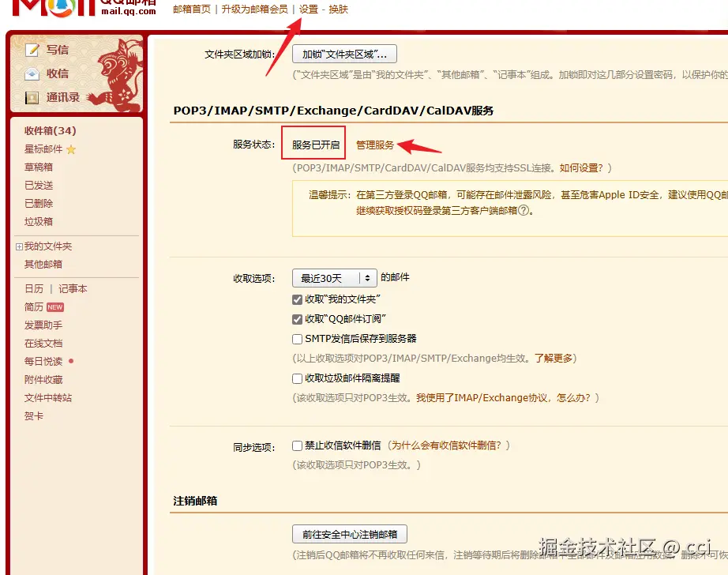The image size is (728, 575).
Task: Go to 邮箱首页 top link
Action: (x=192, y=9)
